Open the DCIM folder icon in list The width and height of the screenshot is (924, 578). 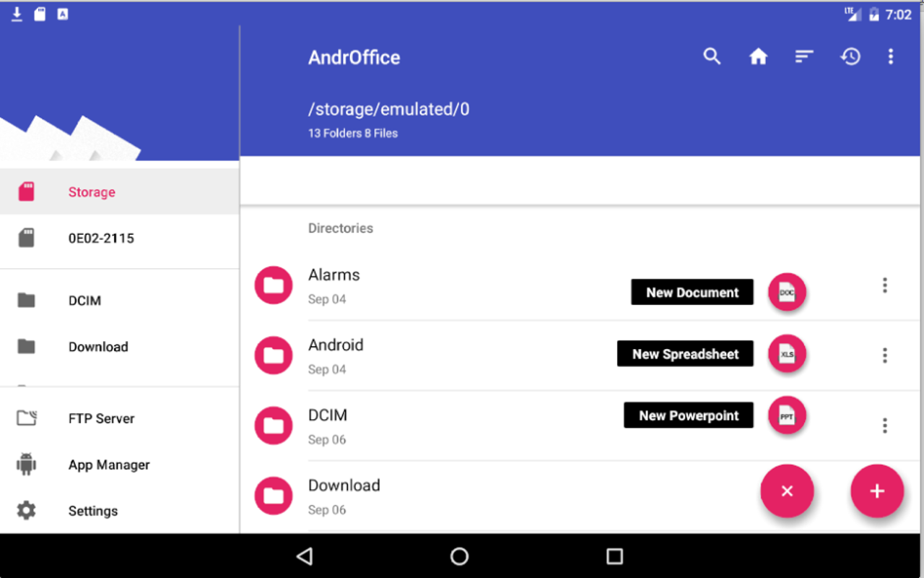[x=274, y=426]
